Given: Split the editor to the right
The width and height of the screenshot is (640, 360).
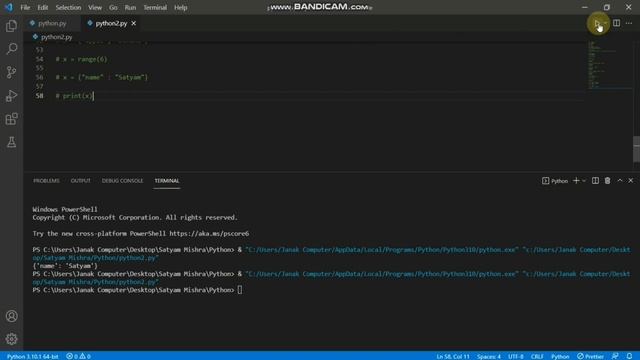Looking at the screenshot, I should coord(616,23).
